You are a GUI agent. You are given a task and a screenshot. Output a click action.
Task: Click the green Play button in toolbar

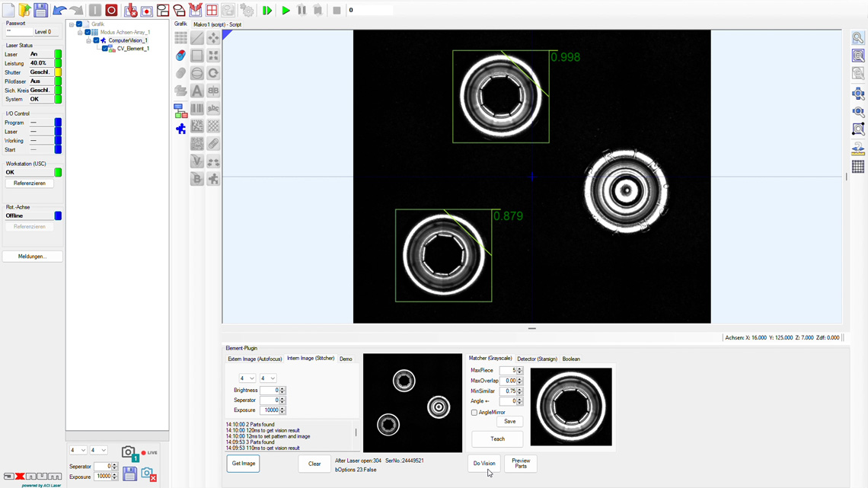coord(286,11)
